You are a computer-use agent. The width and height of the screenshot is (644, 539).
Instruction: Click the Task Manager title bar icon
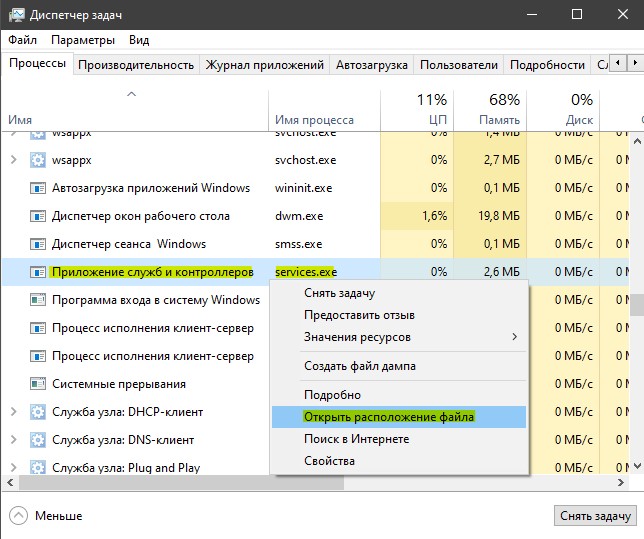coord(16,15)
